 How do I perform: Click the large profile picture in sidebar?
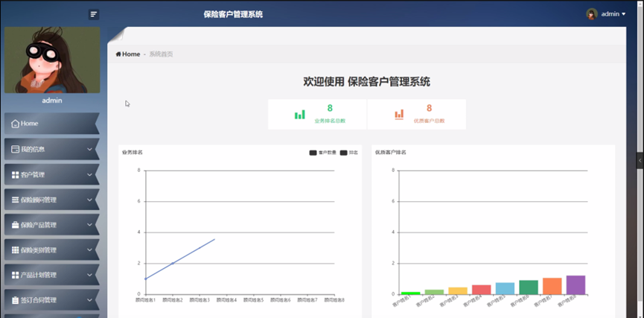(x=52, y=60)
